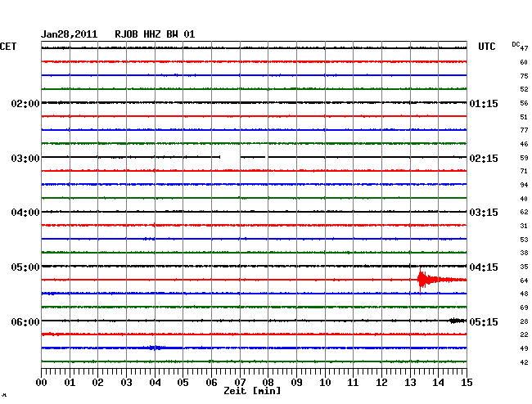Click the 03 minute axis label

pos(126,383)
